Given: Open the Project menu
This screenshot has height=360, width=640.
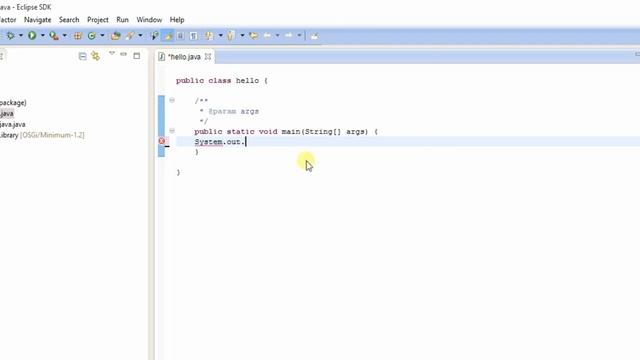Looking at the screenshot, I should [98, 20].
